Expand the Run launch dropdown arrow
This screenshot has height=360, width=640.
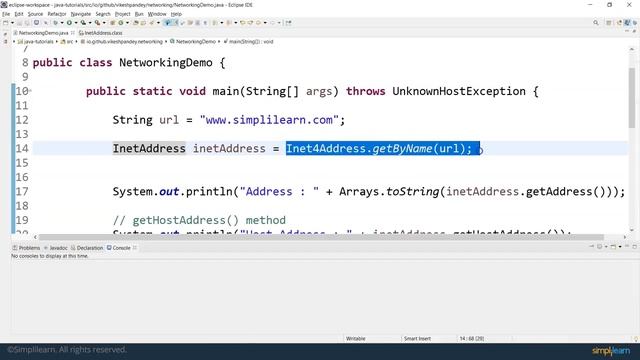coord(76,23)
